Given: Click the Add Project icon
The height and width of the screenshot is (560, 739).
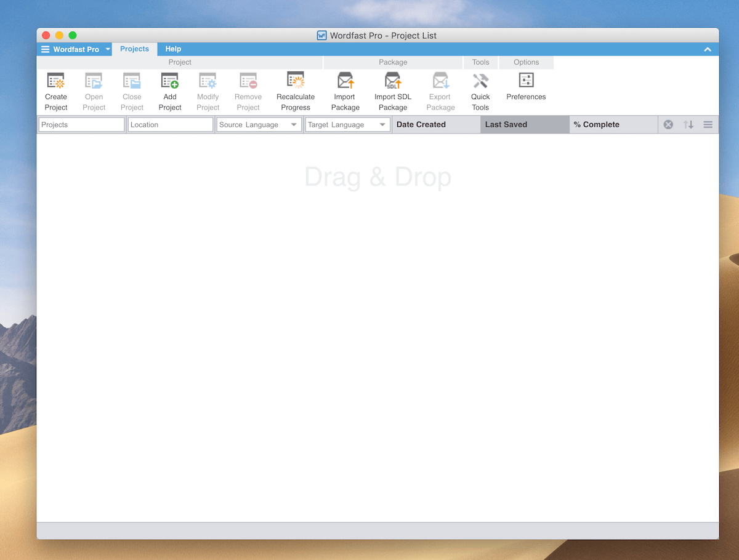Looking at the screenshot, I should click(x=170, y=81).
